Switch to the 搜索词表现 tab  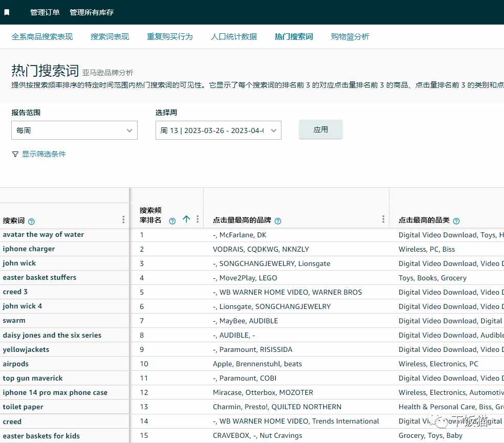pos(109,37)
